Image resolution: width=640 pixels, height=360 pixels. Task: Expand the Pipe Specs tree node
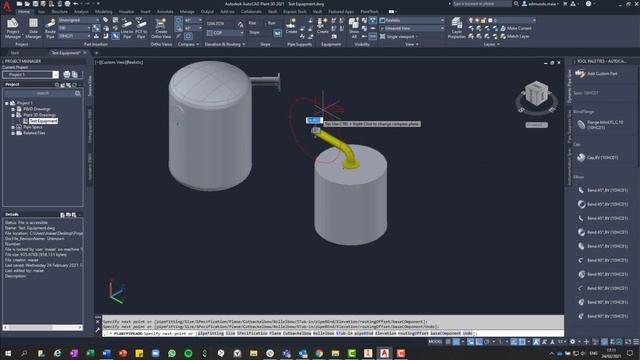point(13,127)
